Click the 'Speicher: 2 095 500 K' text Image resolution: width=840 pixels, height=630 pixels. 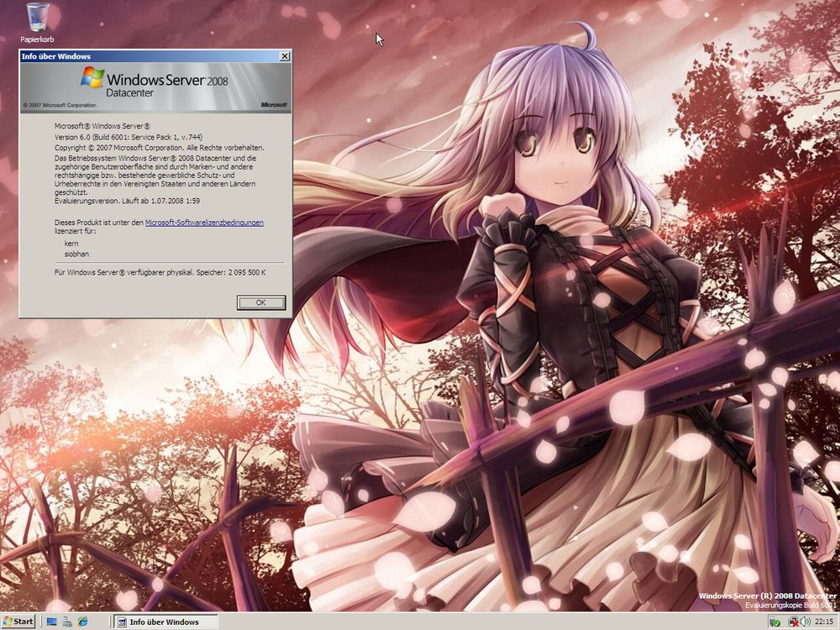tap(231, 273)
